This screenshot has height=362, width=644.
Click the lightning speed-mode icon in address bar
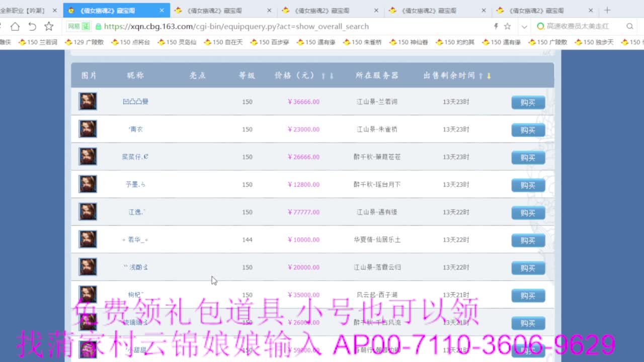(496, 26)
